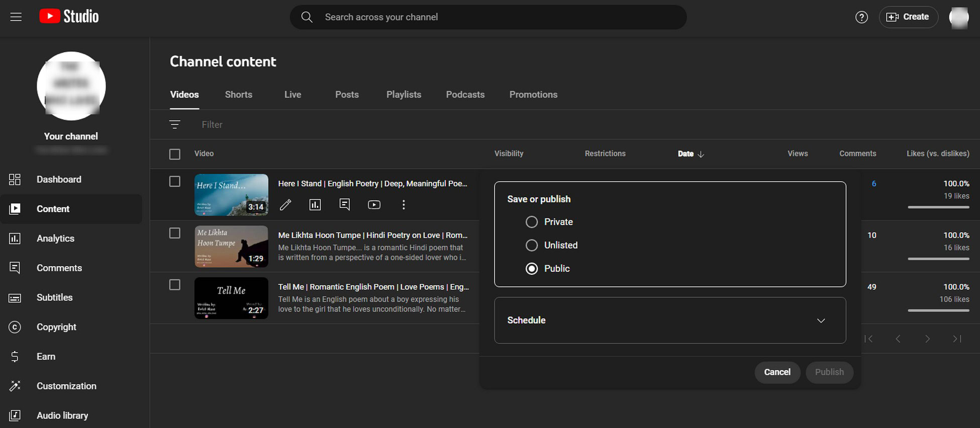
Task: Click Cancel in the visibility dialog
Action: coord(777,372)
